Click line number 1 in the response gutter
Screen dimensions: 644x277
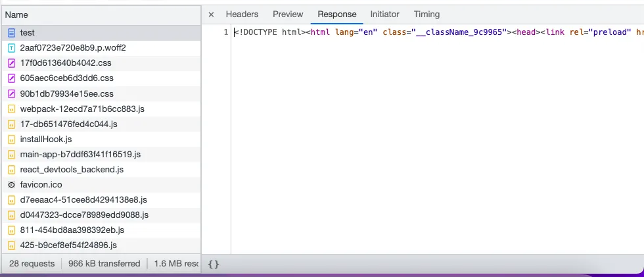[x=226, y=32]
